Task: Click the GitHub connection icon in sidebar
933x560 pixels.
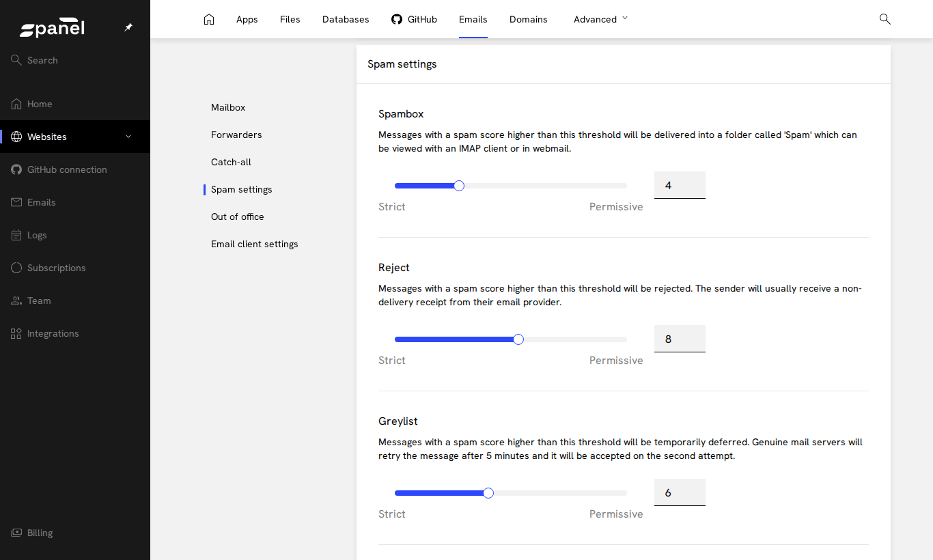Action: tap(16, 169)
